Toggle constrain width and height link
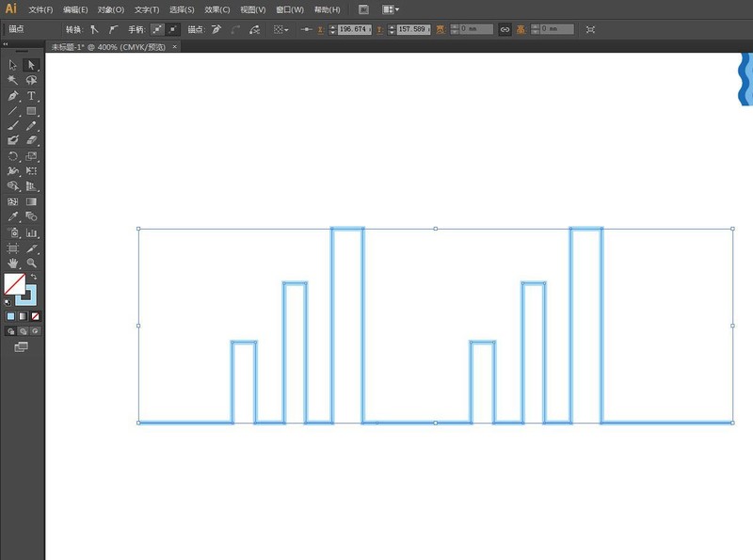 (505, 30)
